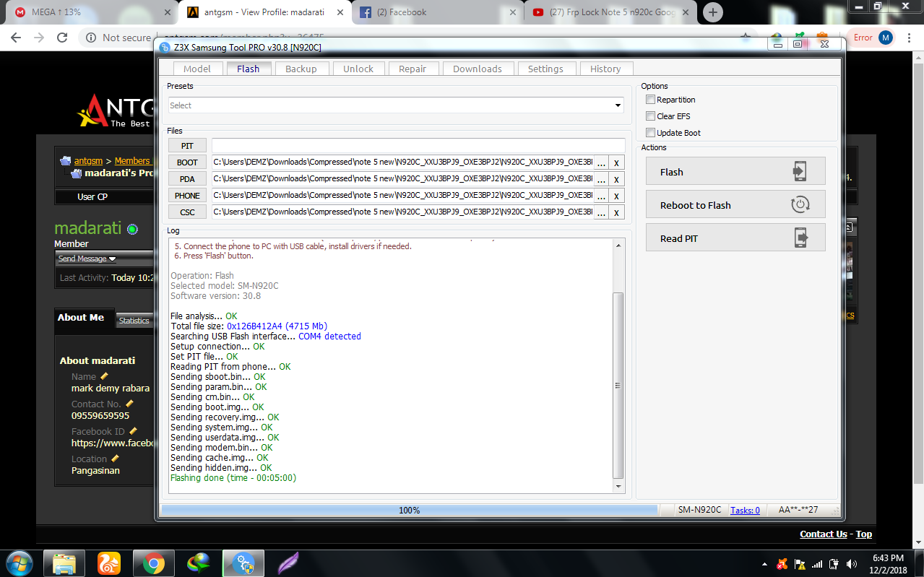
Task: Reload the page in Chrome
Action: [x=62, y=38]
